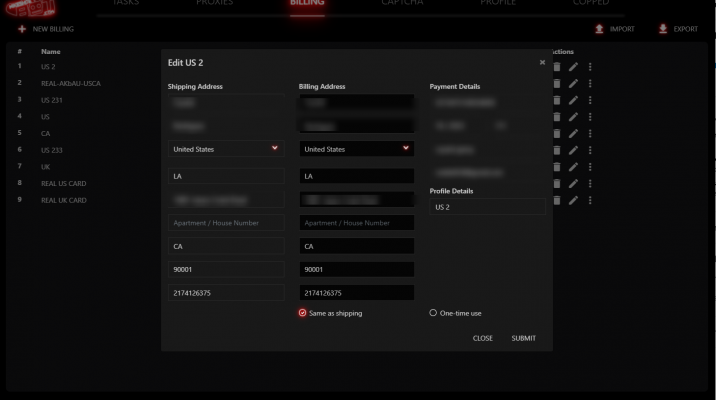The image size is (716, 400).
Task: Open more options for the CA profile
Action: tap(590, 133)
